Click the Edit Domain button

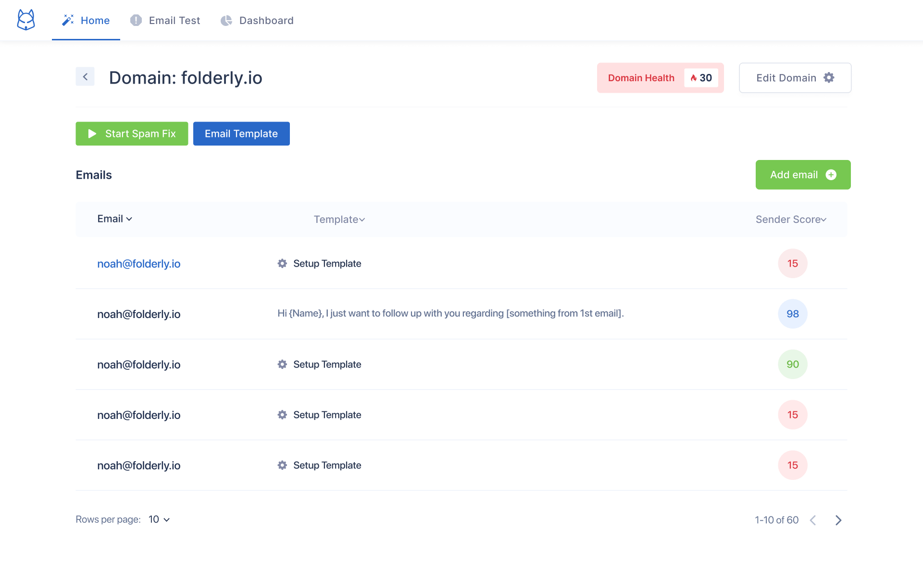pos(795,78)
